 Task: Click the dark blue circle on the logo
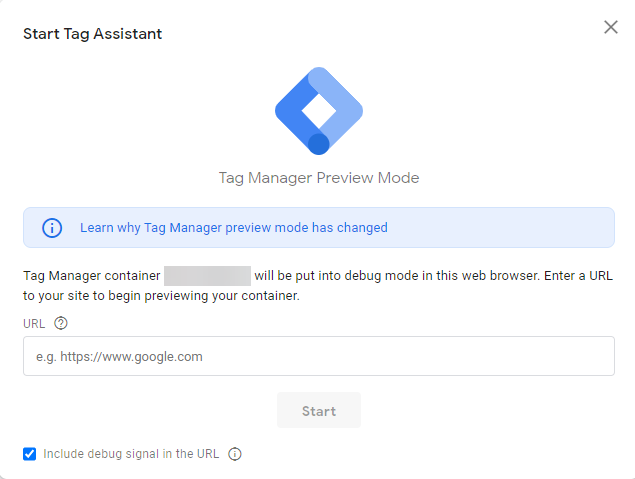click(x=319, y=144)
